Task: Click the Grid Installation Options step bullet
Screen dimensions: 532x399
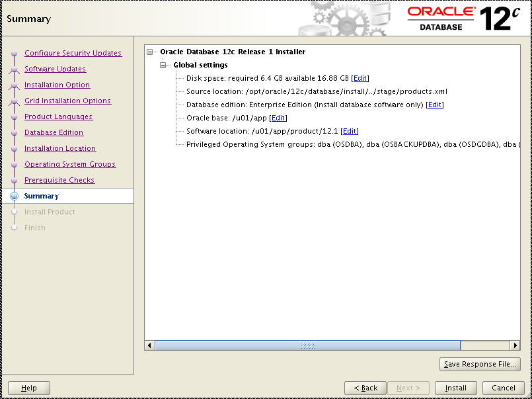Action: point(15,101)
